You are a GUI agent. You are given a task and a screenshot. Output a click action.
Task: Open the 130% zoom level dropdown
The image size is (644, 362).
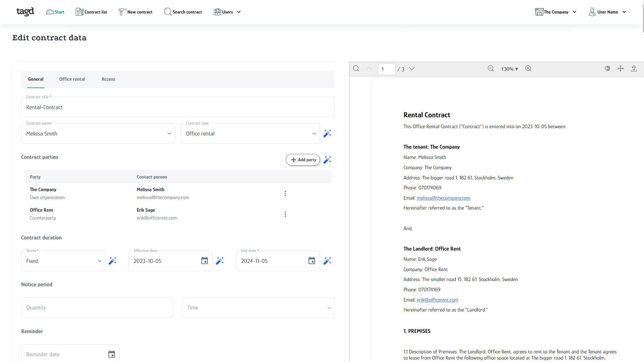click(x=509, y=69)
